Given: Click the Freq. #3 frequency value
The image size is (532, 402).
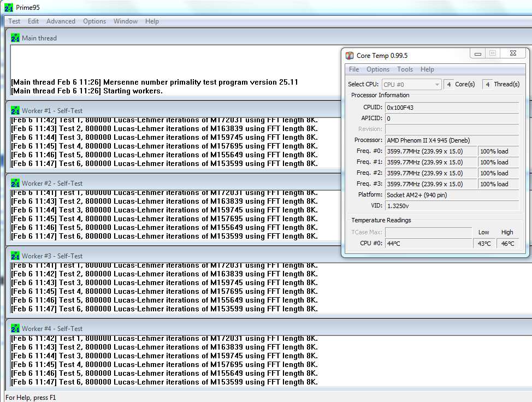Looking at the screenshot, I should pos(430,184).
